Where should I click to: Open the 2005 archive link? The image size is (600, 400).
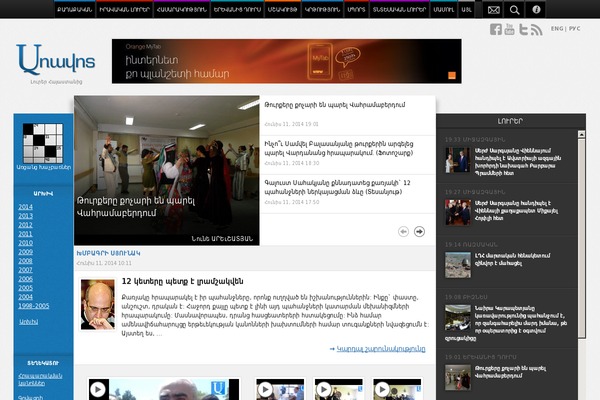(x=26, y=288)
